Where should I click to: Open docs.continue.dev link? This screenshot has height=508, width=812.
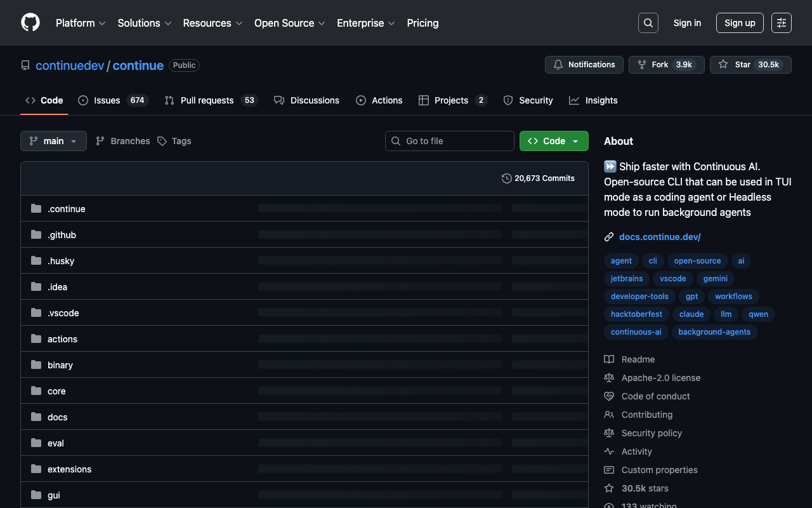click(660, 237)
